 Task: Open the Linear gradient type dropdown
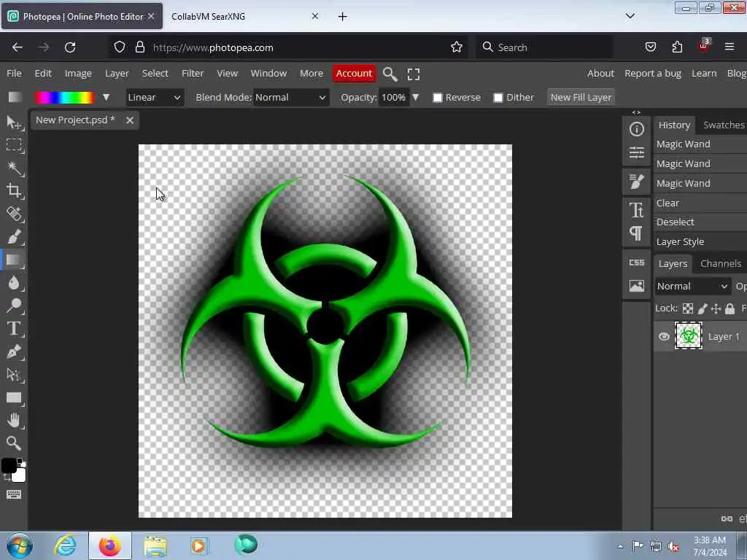click(155, 98)
